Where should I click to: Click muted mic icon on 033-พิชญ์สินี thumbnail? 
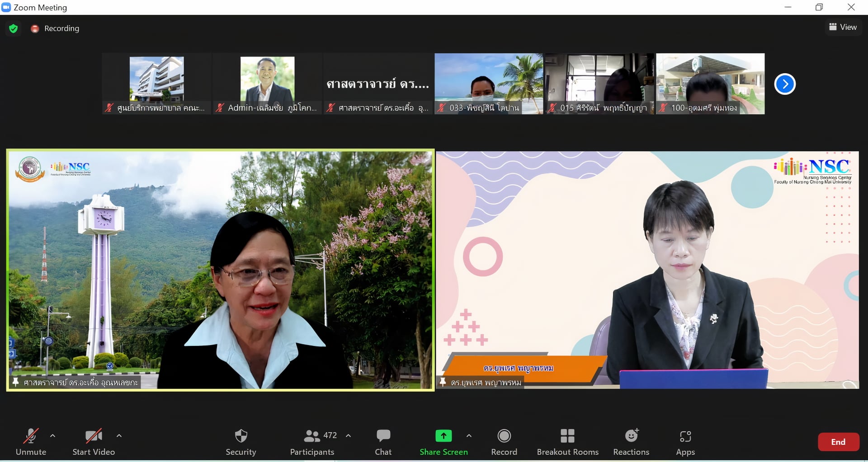442,107
